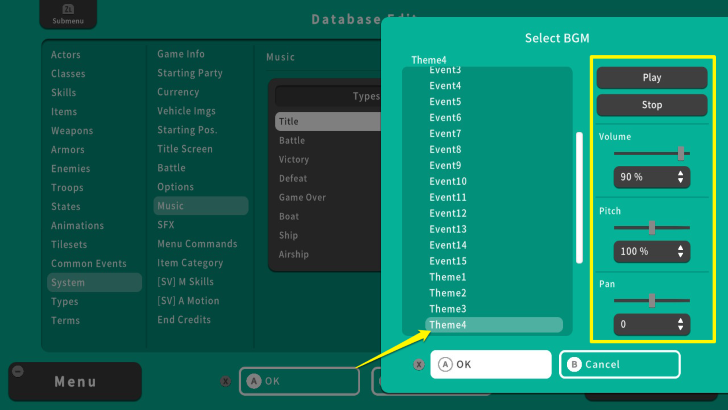
Task: Cancel the Select BGM dialog
Action: pyautogui.click(x=620, y=364)
